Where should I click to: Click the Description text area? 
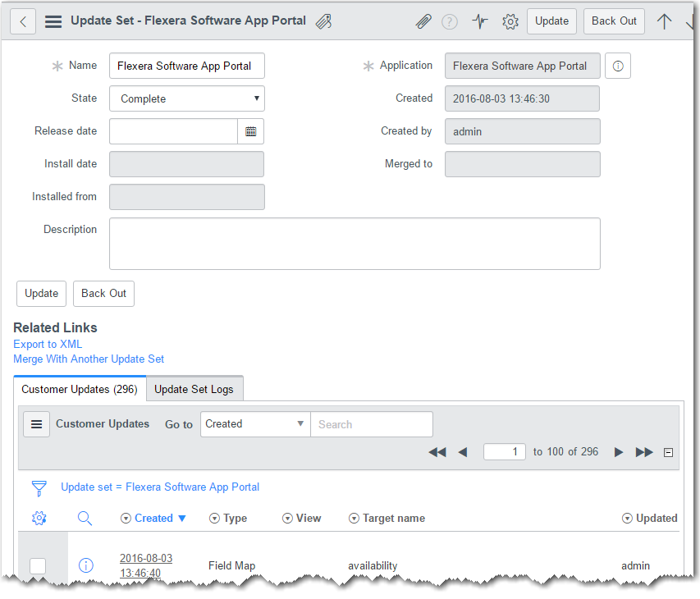355,244
